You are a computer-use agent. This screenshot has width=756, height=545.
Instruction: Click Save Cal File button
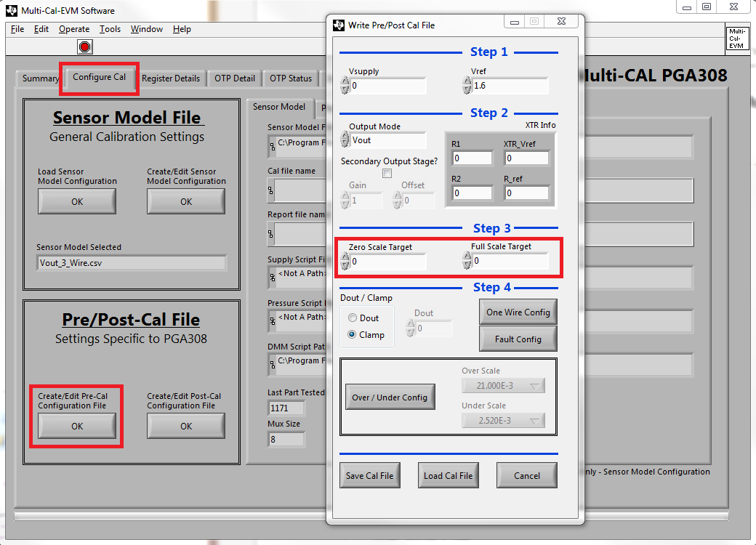[370, 476]
